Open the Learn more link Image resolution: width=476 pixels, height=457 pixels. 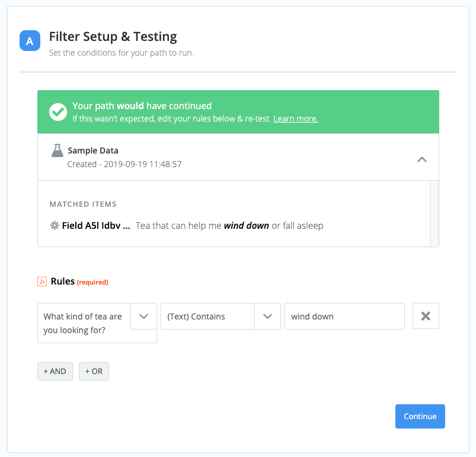(296, 119)
